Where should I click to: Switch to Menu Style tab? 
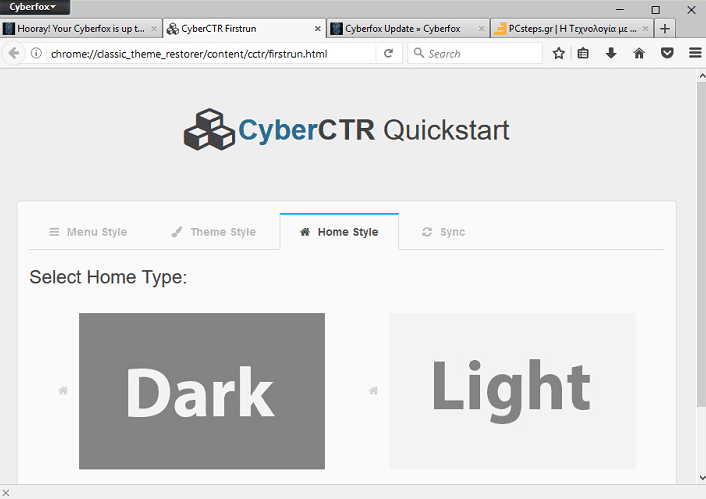88,232
